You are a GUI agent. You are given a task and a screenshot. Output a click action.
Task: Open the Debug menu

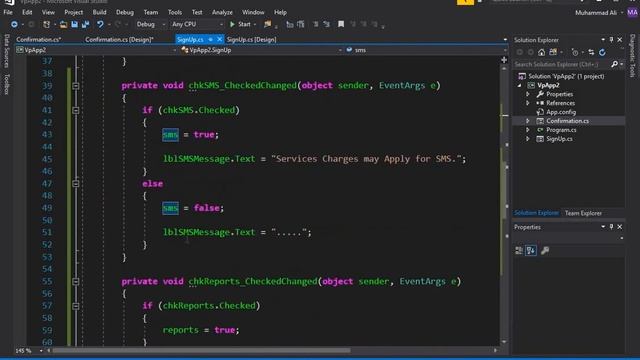(124, 12)
